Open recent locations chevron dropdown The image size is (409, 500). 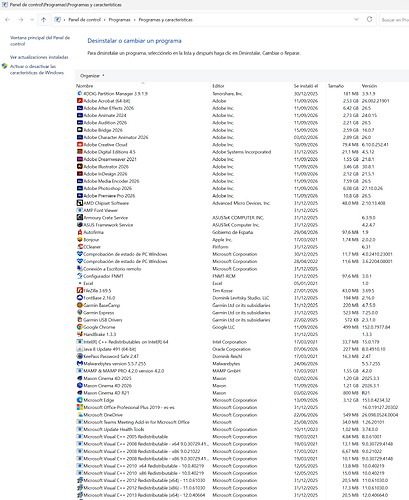32,20
